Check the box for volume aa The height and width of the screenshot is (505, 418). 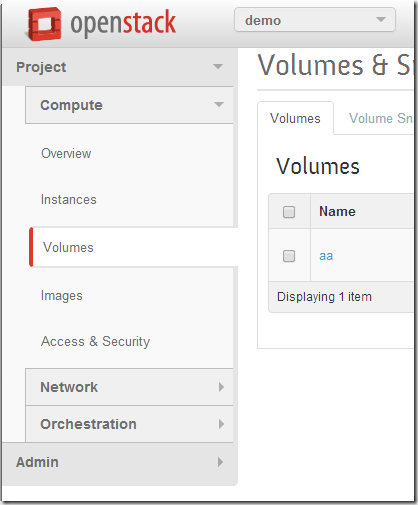289,256
